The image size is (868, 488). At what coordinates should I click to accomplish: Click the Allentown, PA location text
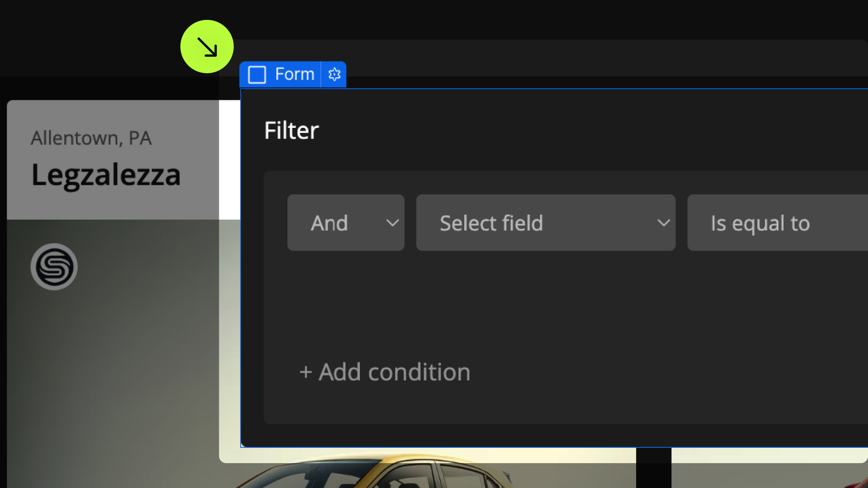click(91, 138)
